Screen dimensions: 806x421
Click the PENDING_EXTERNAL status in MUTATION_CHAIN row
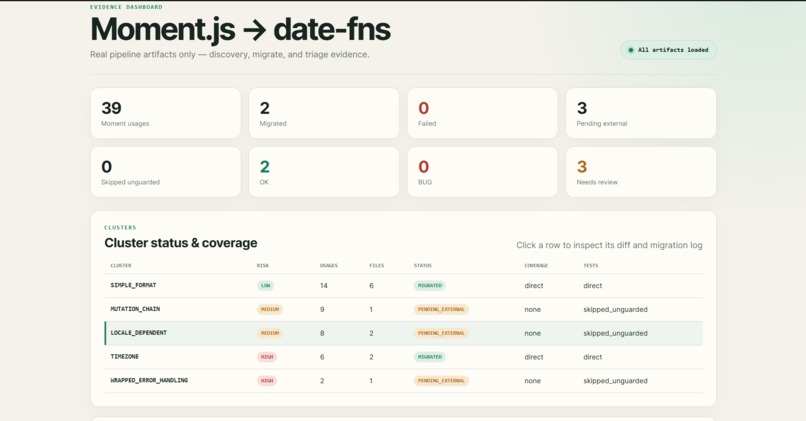[x=441, y=309]
